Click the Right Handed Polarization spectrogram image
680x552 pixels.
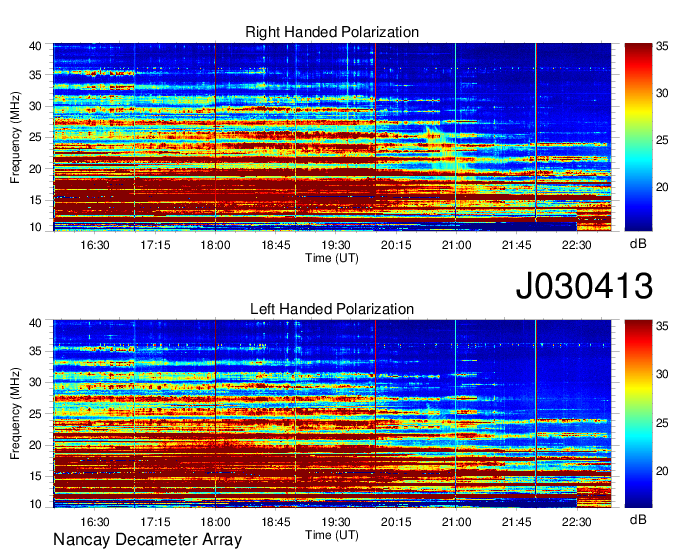tap(332, 137)
